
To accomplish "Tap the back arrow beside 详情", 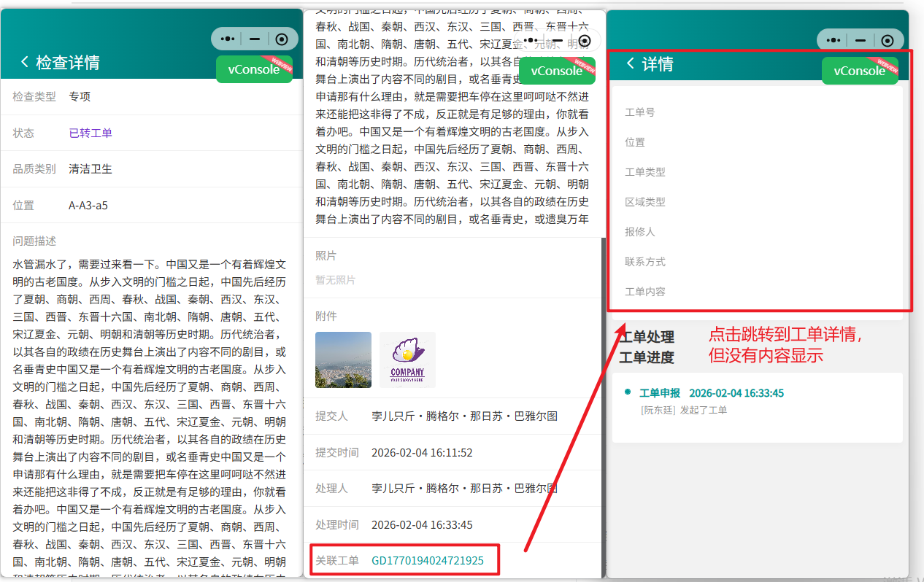I will click(631, 66).
